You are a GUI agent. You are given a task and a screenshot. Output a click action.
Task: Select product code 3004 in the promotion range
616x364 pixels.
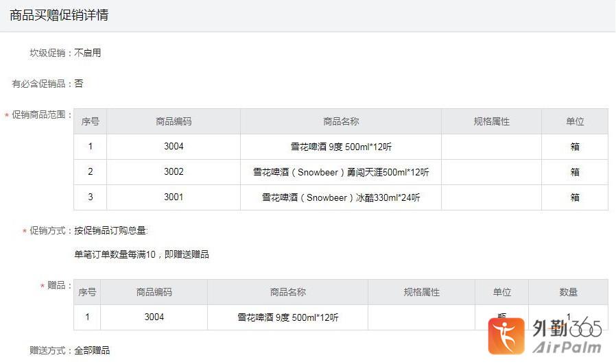174,147
